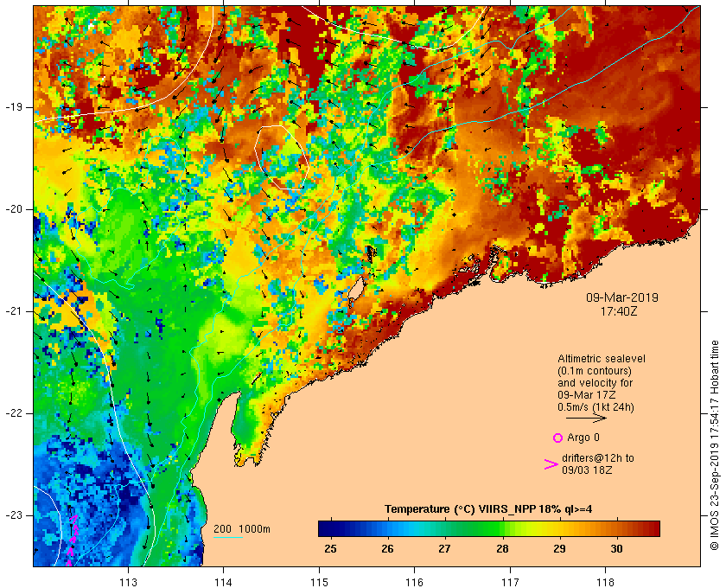The width and height of the screenshot is (726, 588).
Task: Click the latitude label '-22'
Action: pyautogui.click(x=13, y=413)
